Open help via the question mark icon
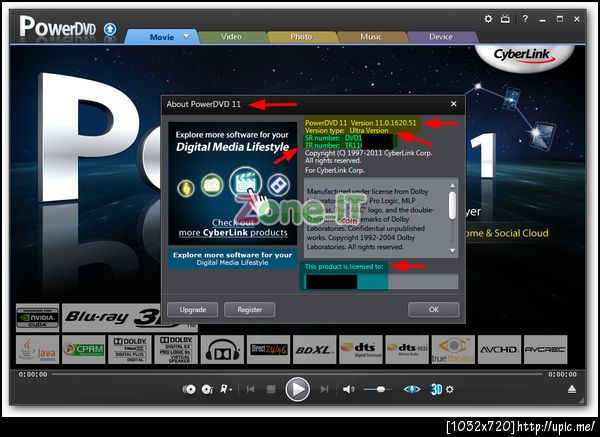This screenshot has width=600, height=437. [x=525, y=19]
